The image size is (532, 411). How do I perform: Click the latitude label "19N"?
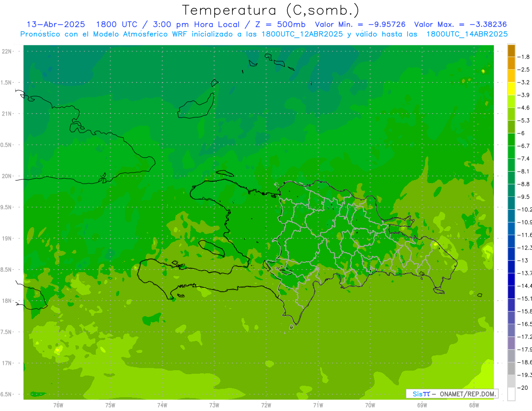(x=8, y=239)
